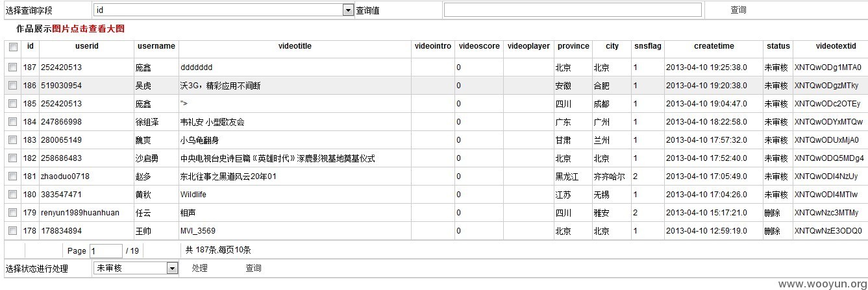Image resolution: width=868 pixels, height=290 pixels.
Task: Click the id column header
Action: [31, 46]
